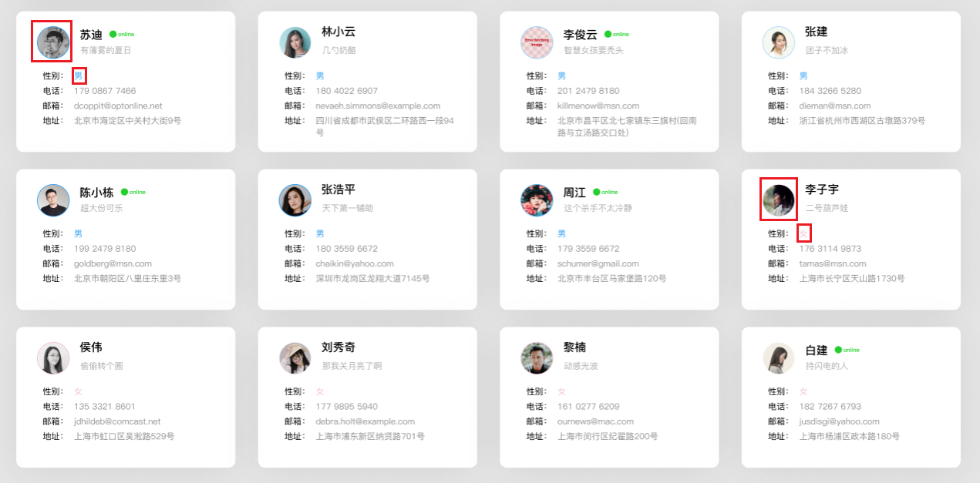980x483 pixels.
Task: Click 林小云's profile avatar
Action: click(x=295, y=42)
